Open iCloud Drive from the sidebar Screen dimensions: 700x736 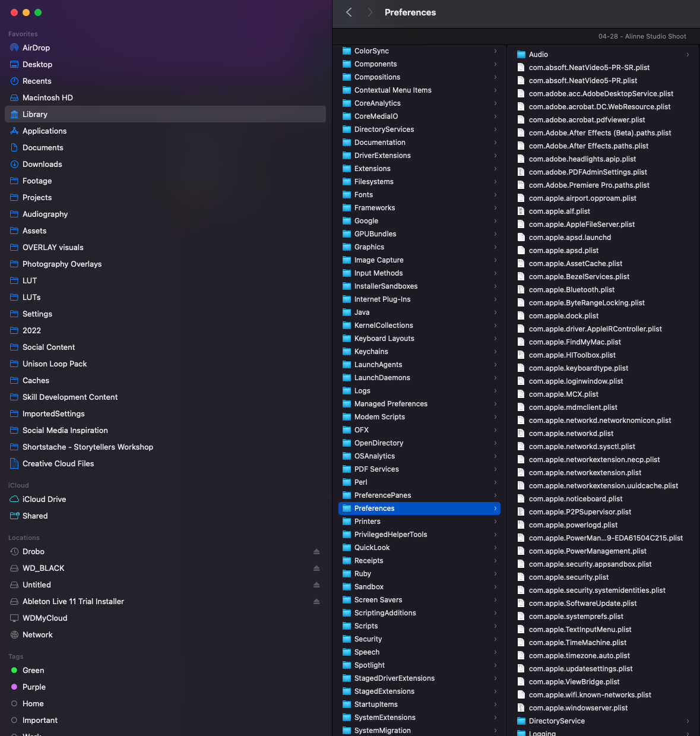click(x=44, y=499)
